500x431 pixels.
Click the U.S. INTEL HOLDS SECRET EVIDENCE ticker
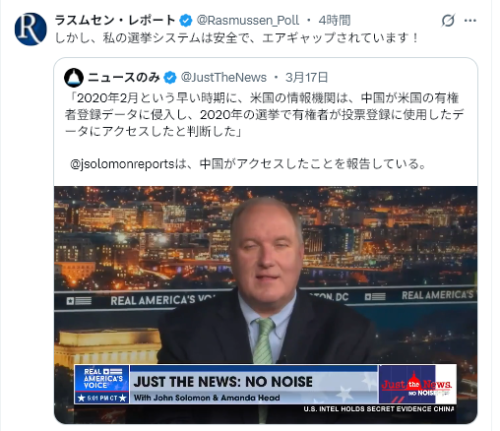(x=379, y=409)
